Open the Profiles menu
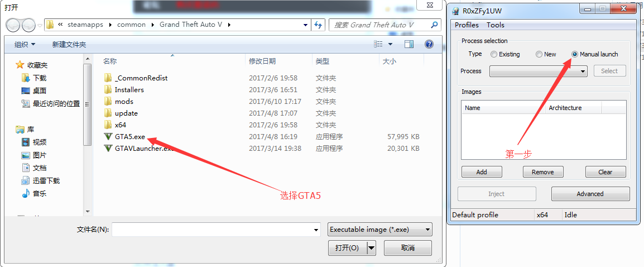 pyautogui.click(x=467, y=25)
